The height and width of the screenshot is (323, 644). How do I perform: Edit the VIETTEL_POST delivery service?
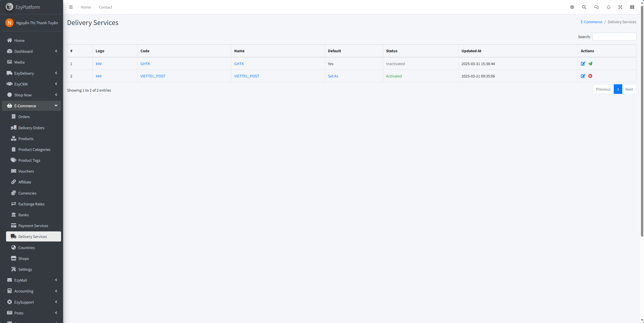pyautogui.click(x=583, y=76)
